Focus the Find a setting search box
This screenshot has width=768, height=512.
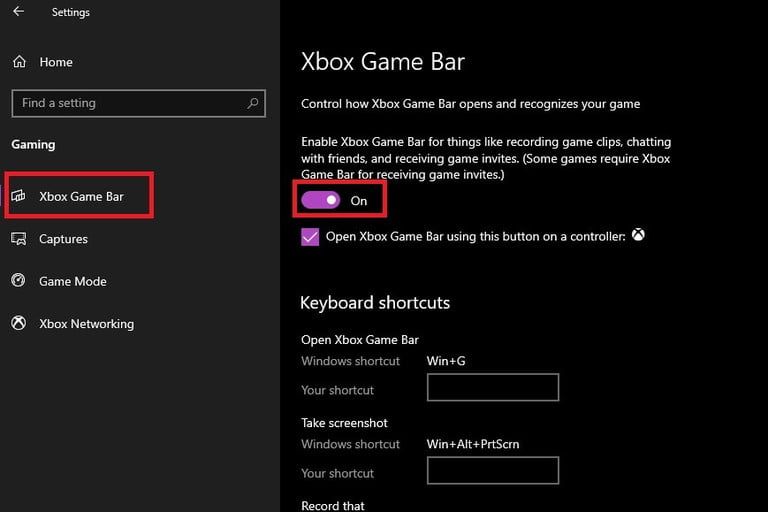click(139, 103)
